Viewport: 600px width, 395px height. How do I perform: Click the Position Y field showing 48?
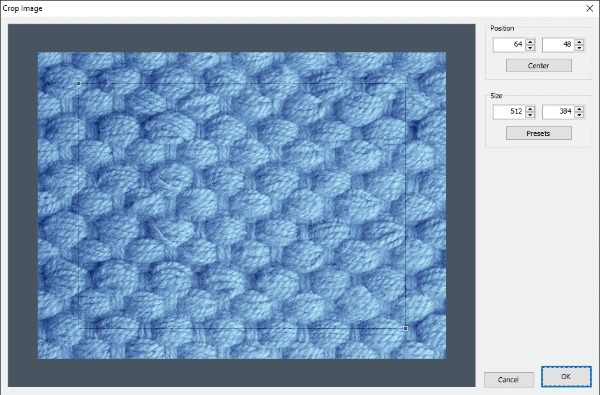(558, 45)
